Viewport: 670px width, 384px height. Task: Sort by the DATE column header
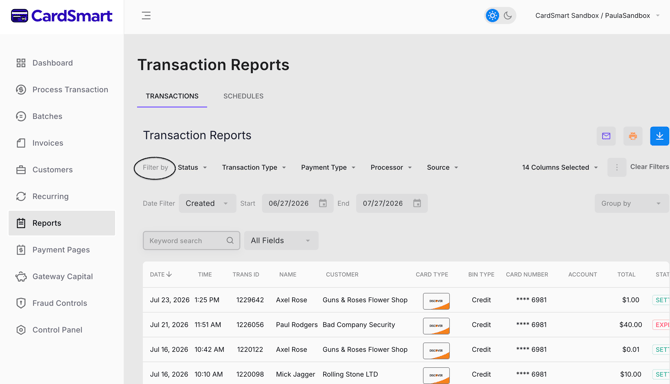coord(161,275)
